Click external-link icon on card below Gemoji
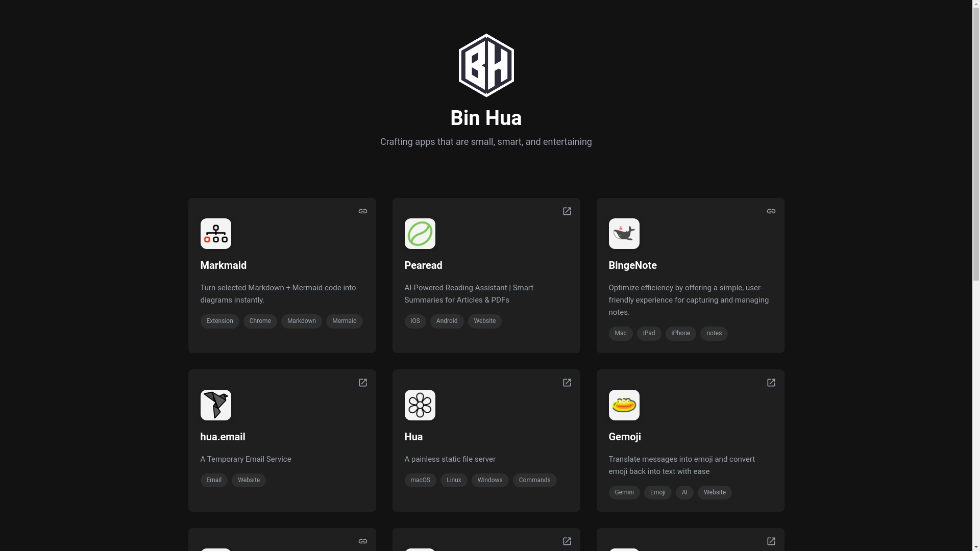The height and width of the screenshot is (551, 980). (x=771, y=541)
